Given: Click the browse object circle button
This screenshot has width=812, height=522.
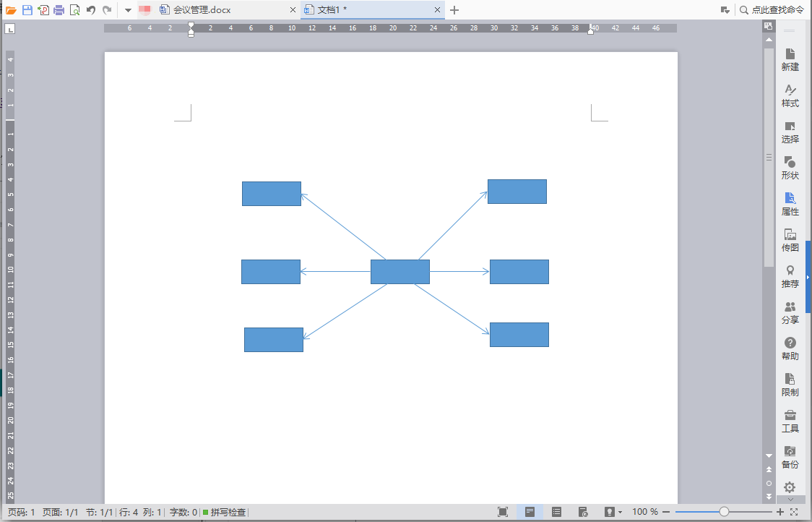Looking at the screenshot, I should point(769,483).
